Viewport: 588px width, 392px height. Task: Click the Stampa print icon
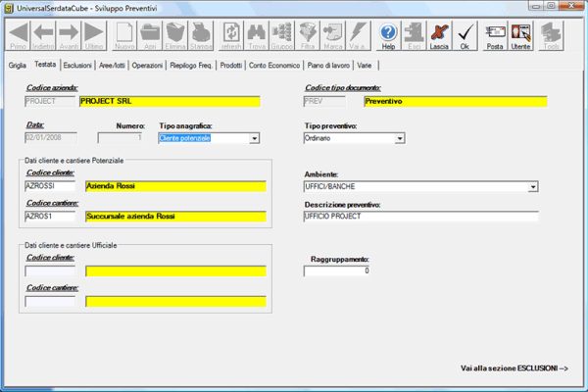[x=202, y=36]
